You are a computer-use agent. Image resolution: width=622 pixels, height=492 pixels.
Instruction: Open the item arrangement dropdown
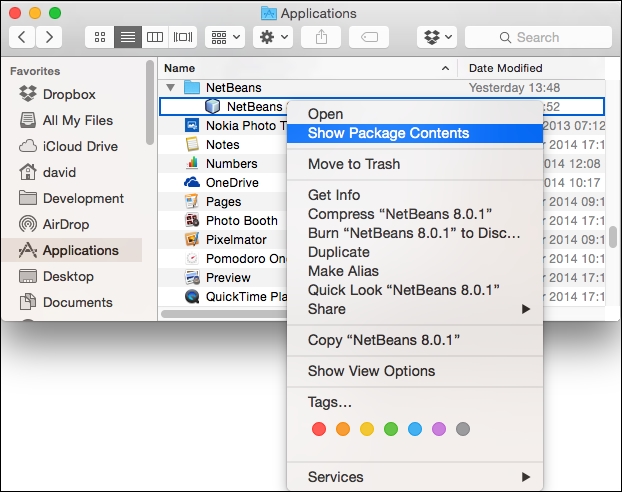[x=225, y=37]
